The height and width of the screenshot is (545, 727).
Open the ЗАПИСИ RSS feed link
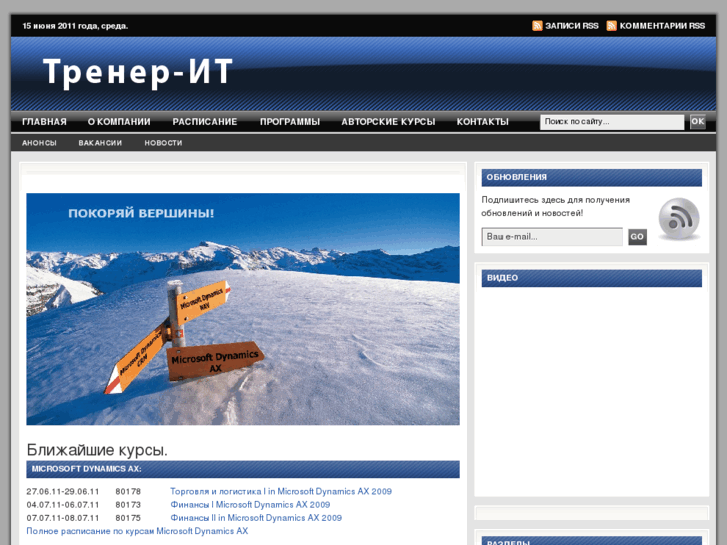point(572,26)
